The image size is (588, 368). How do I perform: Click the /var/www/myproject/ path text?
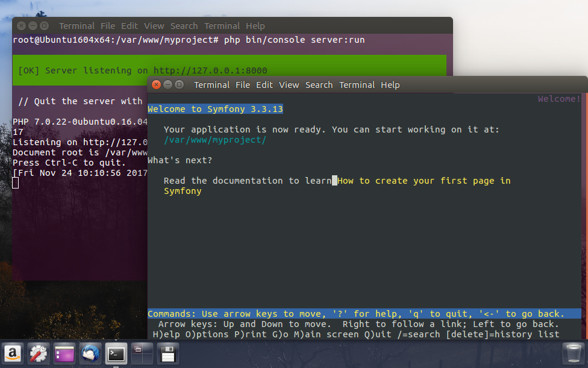coord(215,140)
